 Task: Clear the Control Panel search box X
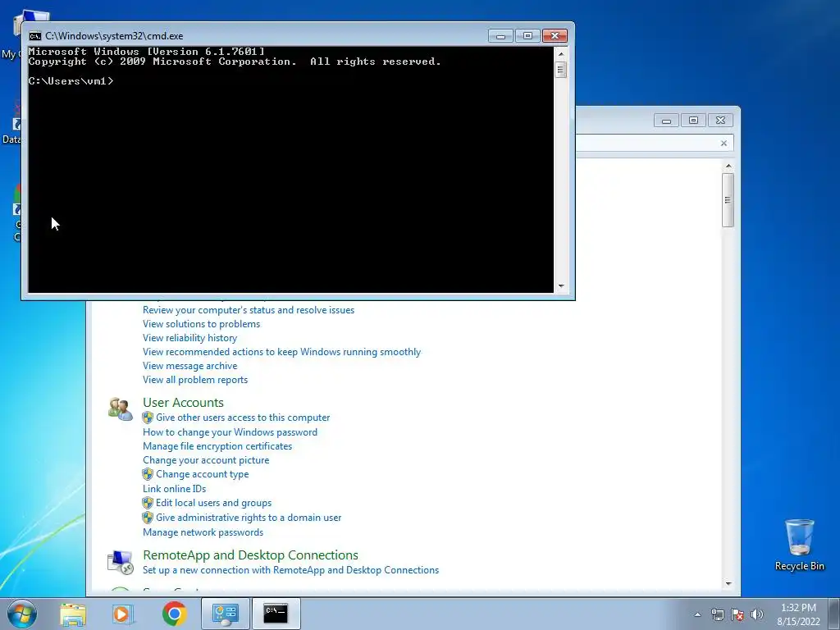tap(724, 143)
